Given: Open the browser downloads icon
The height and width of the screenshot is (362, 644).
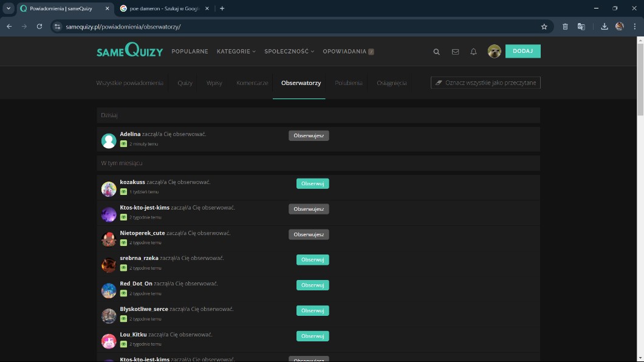Looking at the screenshot, I should pos(604,27).
